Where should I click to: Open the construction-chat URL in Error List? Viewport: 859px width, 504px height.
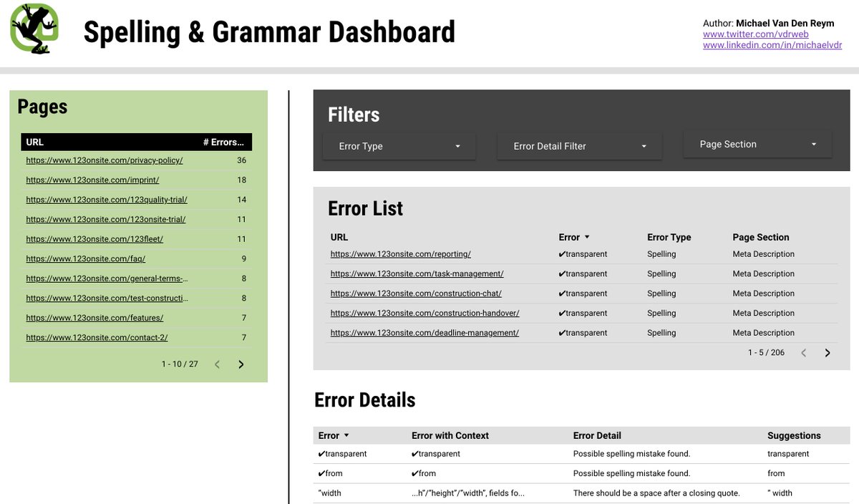point(416,294)
